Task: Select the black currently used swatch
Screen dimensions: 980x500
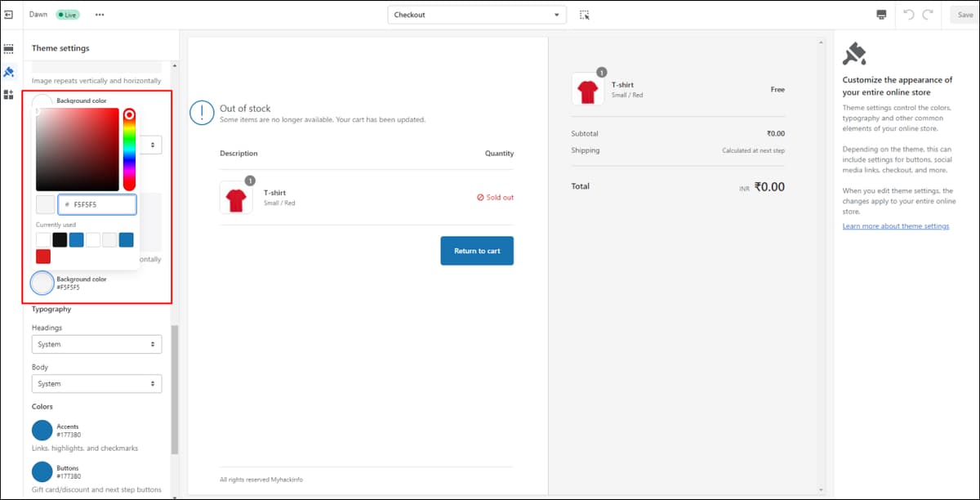Action: click(60, 239)
